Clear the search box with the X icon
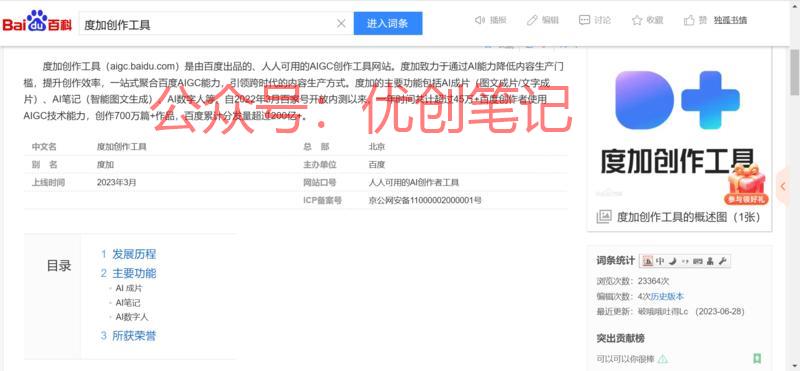 (x=341, y=23)
